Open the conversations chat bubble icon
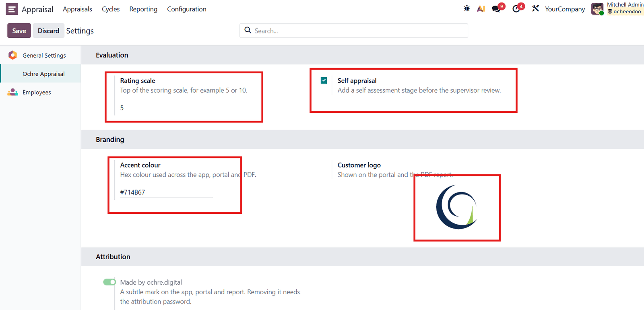Image resolution: width=644 pixels, height=310 pixels. 496,9
